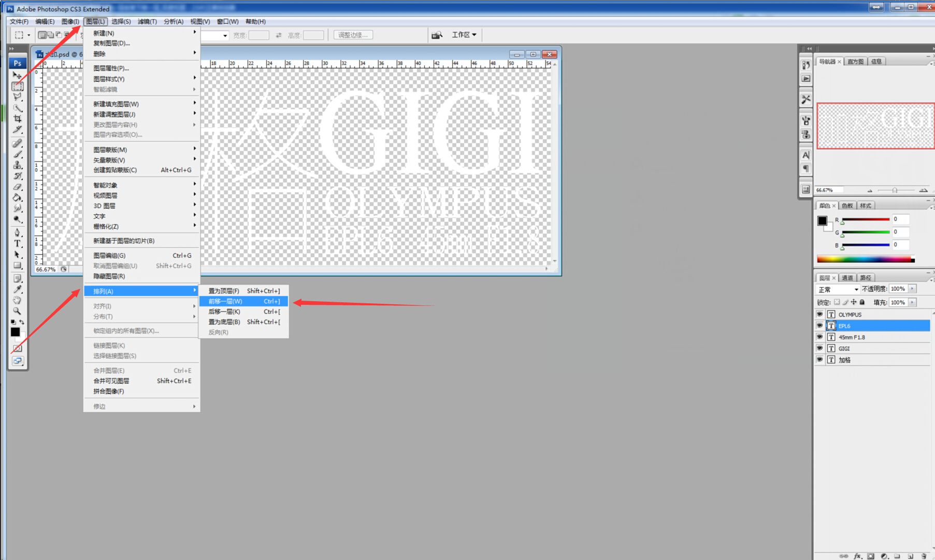Viewport: 935px width, 560px height.
Task: Select the Horizontal Type tool
Action: click(x=17, y=243)
